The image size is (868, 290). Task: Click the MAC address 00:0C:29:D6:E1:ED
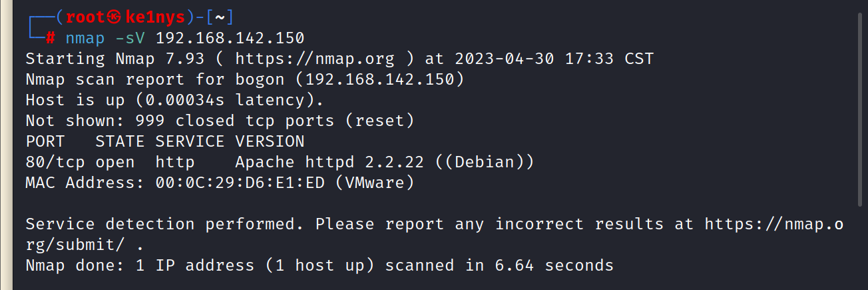click(x=234, y=183)
